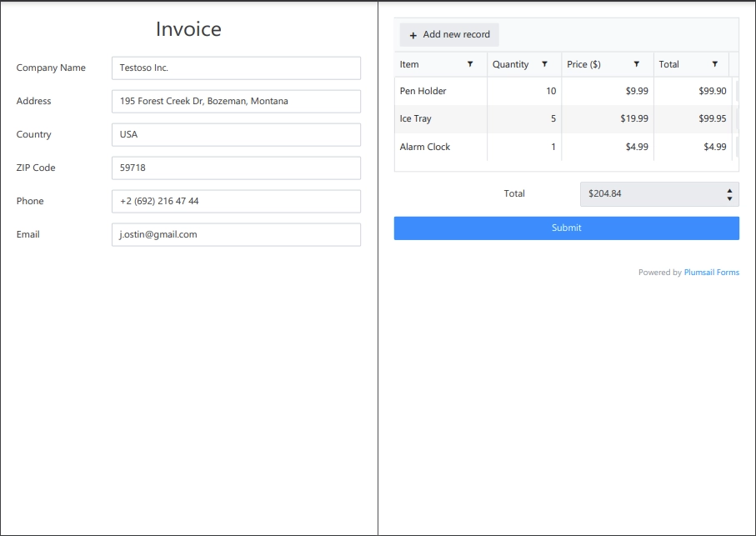Increase the Total value with the up arrow

729,190
